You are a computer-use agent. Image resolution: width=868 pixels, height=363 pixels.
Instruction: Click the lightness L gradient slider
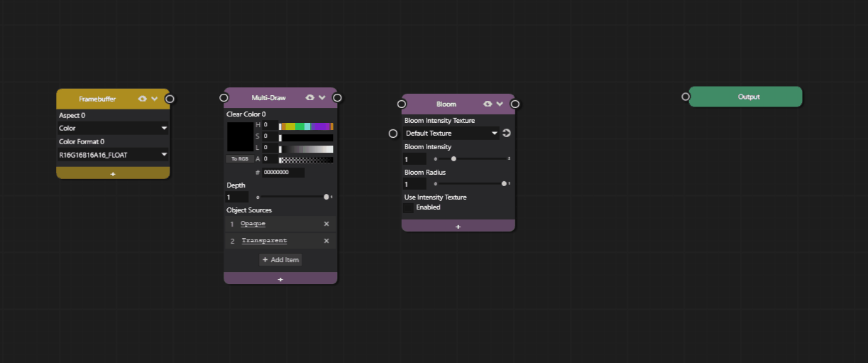coord(306,148)
